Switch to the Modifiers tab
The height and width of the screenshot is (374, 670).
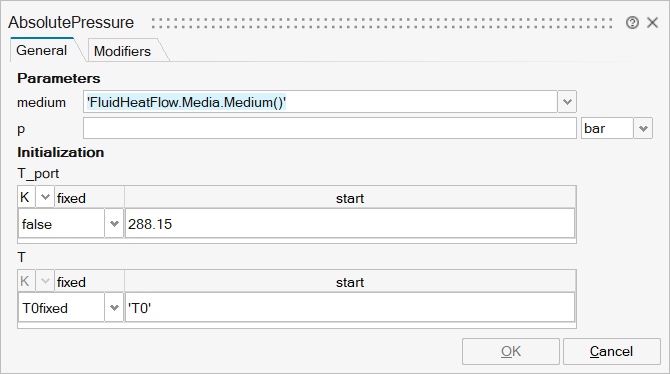point(122,51)
